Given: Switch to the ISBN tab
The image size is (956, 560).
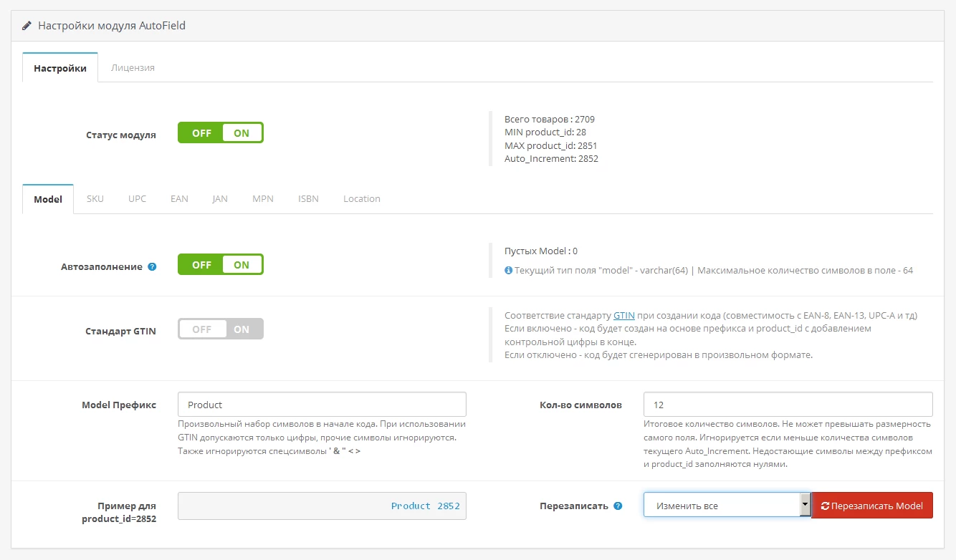Looking at the screenshot, I should 308,198.
